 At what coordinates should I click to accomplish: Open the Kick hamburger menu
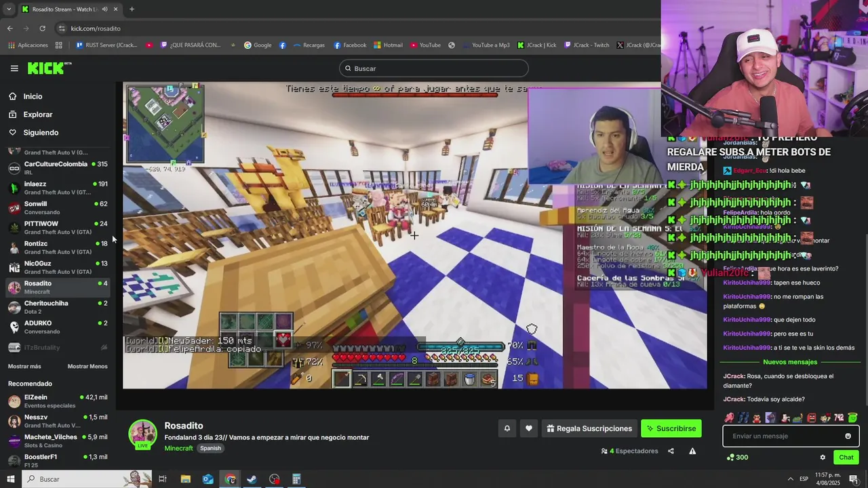click(14, 68)
